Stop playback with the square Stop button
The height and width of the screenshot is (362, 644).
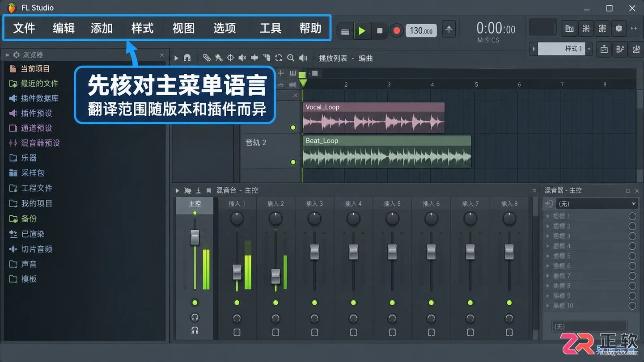tap(380, 31)
